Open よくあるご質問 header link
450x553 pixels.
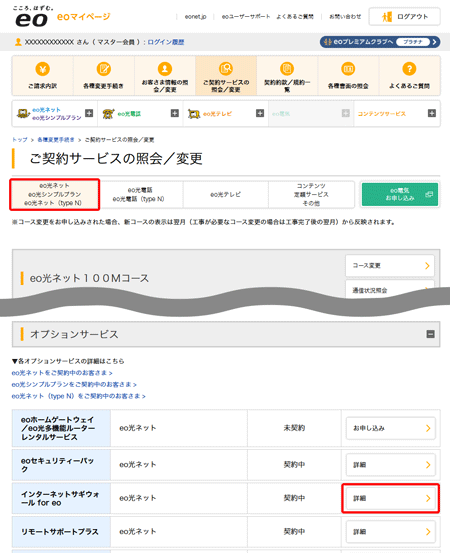(x=295, y=17)
